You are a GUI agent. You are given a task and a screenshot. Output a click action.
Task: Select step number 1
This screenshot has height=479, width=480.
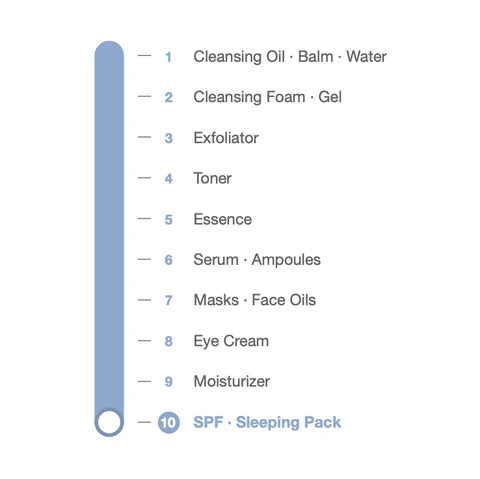tap(169, 57)
